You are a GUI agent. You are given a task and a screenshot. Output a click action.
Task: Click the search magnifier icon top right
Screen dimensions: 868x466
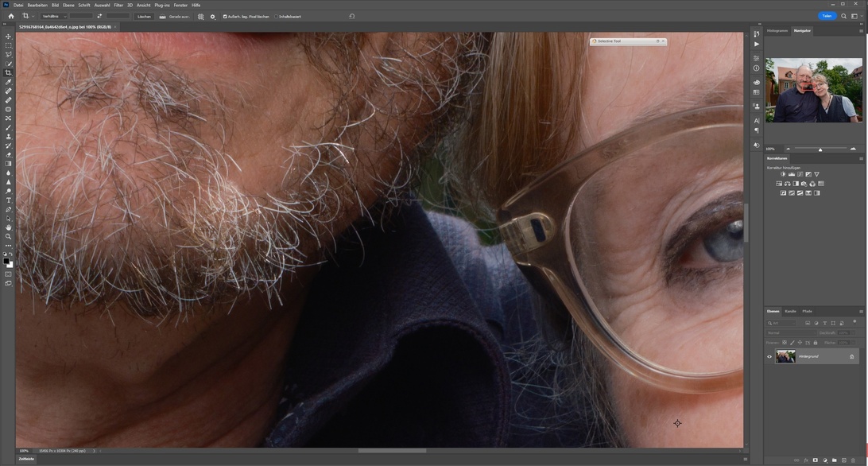point(844,16)
